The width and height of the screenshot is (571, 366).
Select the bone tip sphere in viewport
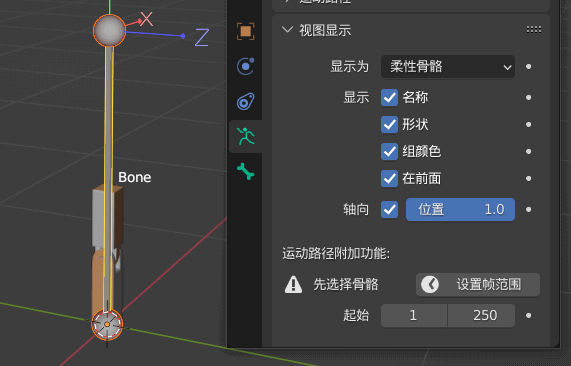[109, 31]
